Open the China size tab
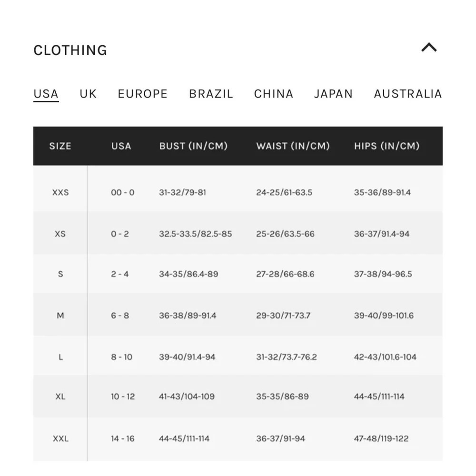 [274, 94]
